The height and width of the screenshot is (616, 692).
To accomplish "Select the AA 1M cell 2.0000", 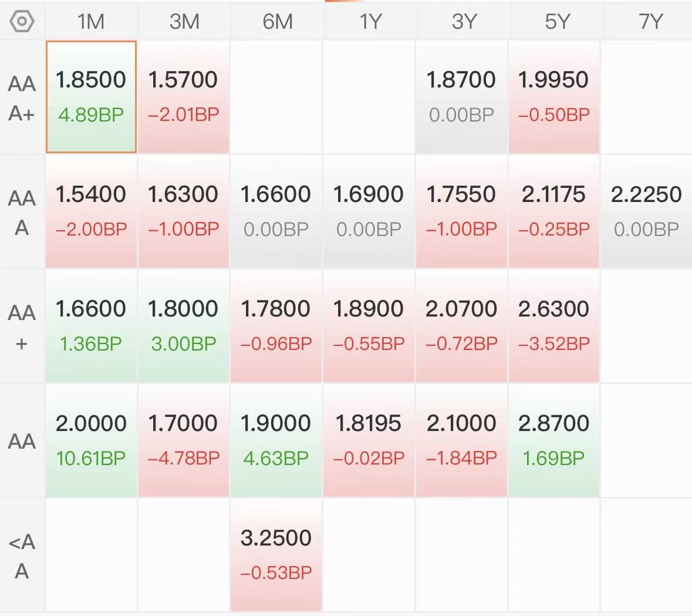I will pyautogui.click(x=91, y=440).
